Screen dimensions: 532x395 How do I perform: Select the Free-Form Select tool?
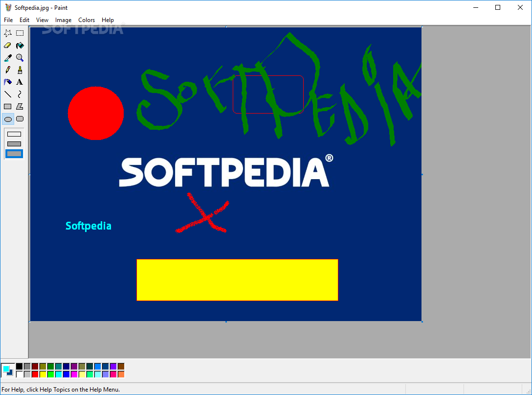tap(8, 33)
